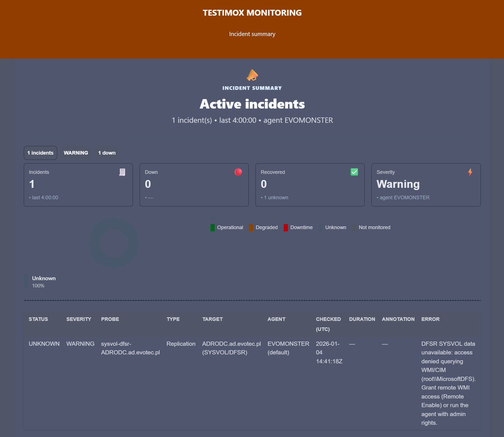Select the '1 down' badge
504x437 pixels.
tap(107, 153)
